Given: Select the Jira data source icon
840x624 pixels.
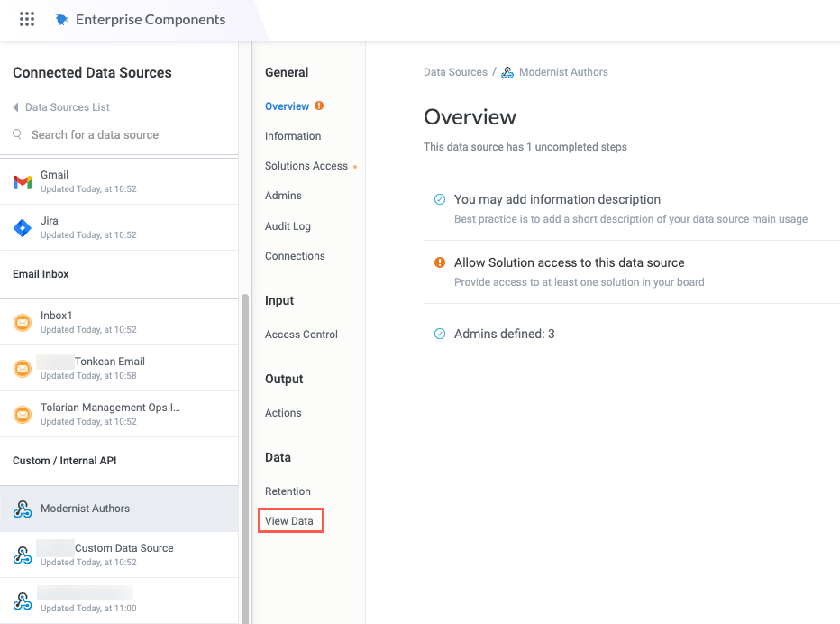Looking at the screenshot, I should [22, 227].
